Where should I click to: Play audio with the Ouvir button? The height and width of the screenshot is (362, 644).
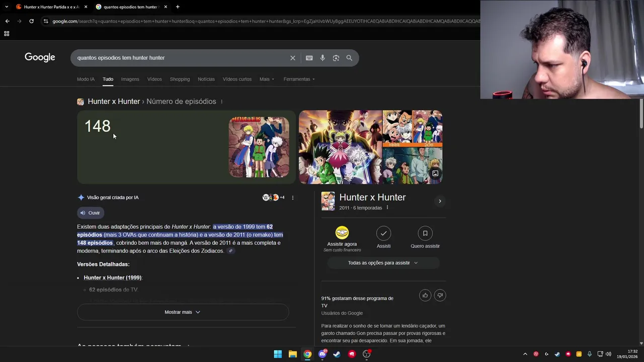point(91,213)
